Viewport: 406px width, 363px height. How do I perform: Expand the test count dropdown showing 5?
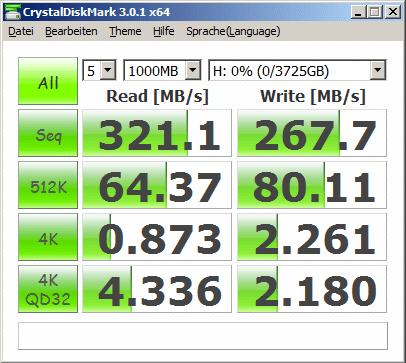click(108, 70)
